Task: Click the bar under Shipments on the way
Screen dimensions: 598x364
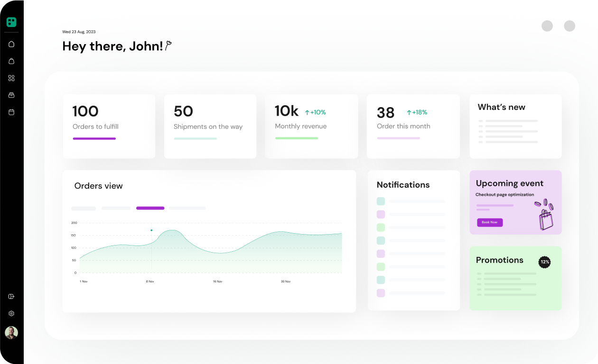Action: 195,138
